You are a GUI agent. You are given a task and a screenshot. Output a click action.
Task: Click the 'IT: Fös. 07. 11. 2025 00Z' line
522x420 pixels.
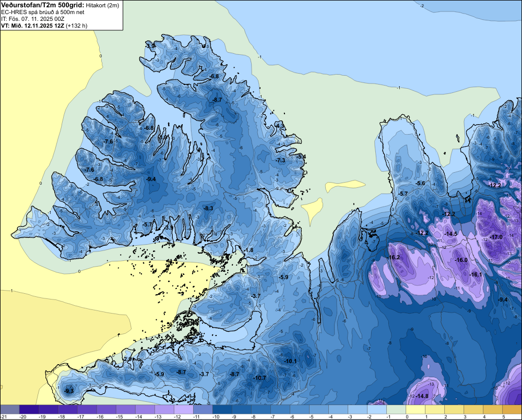(32, 19)
